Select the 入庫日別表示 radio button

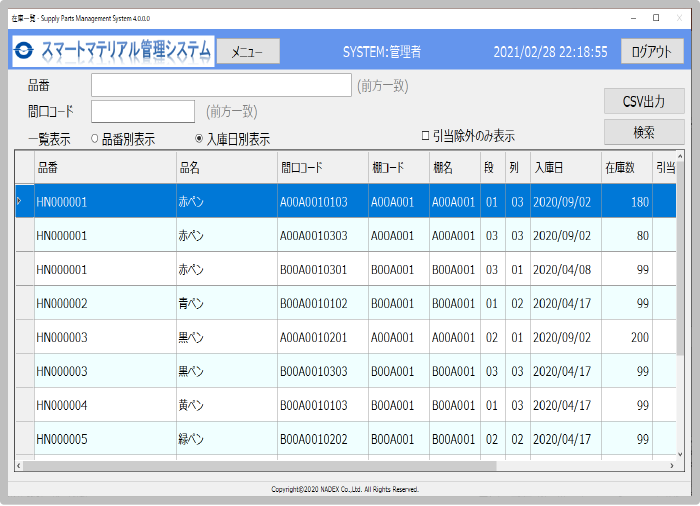[199, 138]
